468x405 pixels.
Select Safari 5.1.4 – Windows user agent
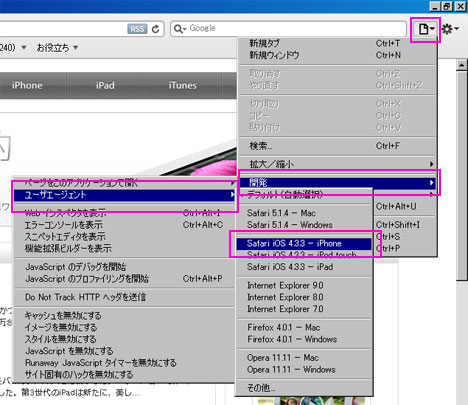pyautogui.click(x=304, y=225)
